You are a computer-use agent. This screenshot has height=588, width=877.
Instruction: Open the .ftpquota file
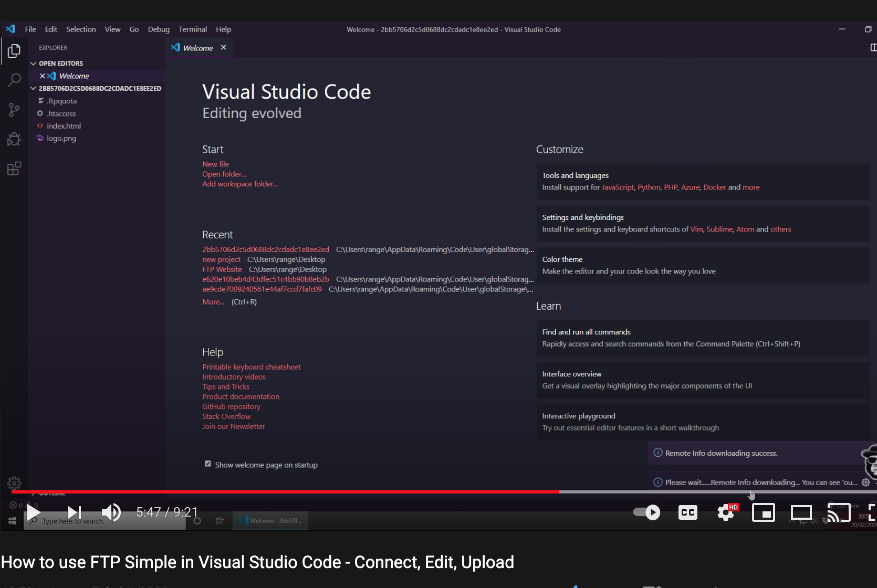click(x=61, y=101)
